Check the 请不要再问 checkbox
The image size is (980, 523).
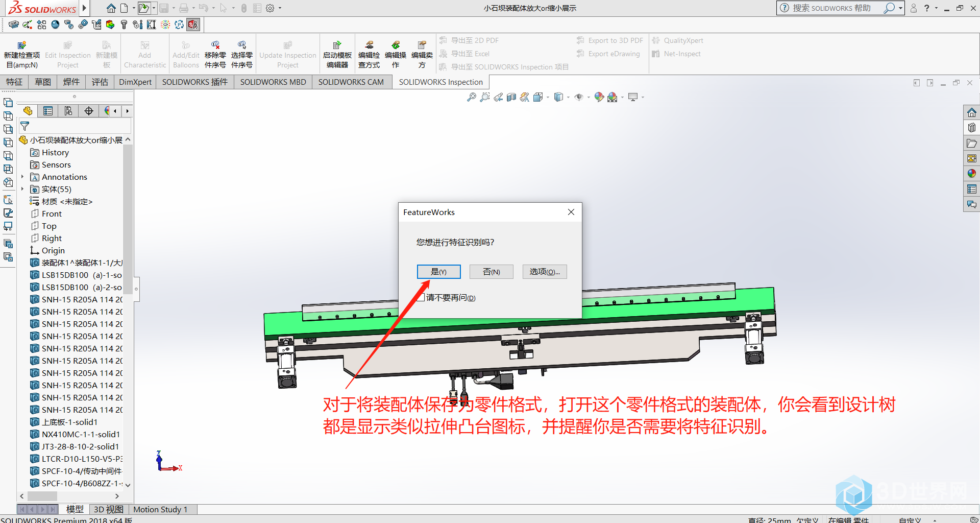(x=421, y=297)
